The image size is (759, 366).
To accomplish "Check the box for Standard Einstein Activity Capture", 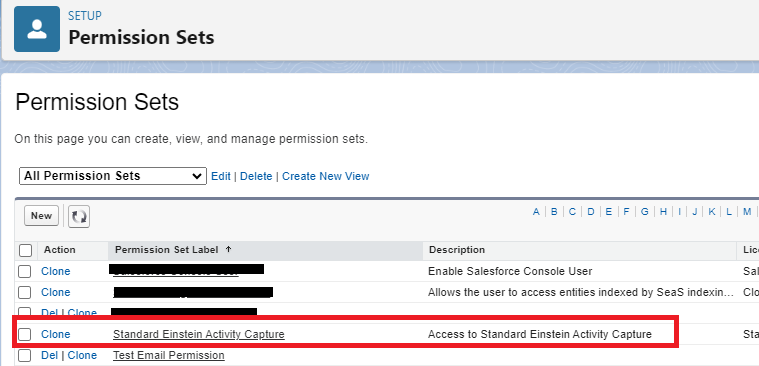I will (x=25, y=335).
